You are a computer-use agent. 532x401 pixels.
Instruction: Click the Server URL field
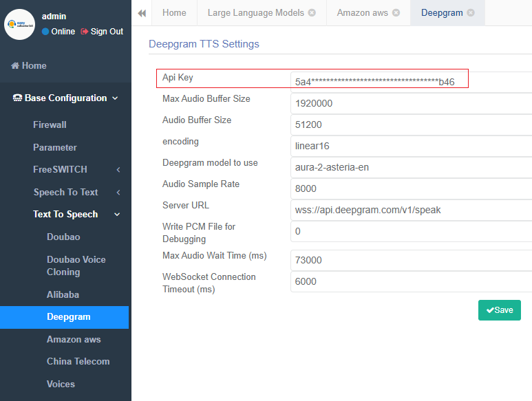tap(411, 210)
